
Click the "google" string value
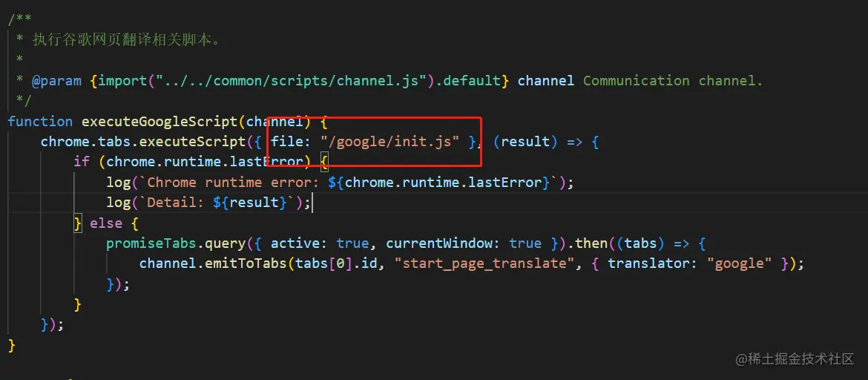pos(738,263)
